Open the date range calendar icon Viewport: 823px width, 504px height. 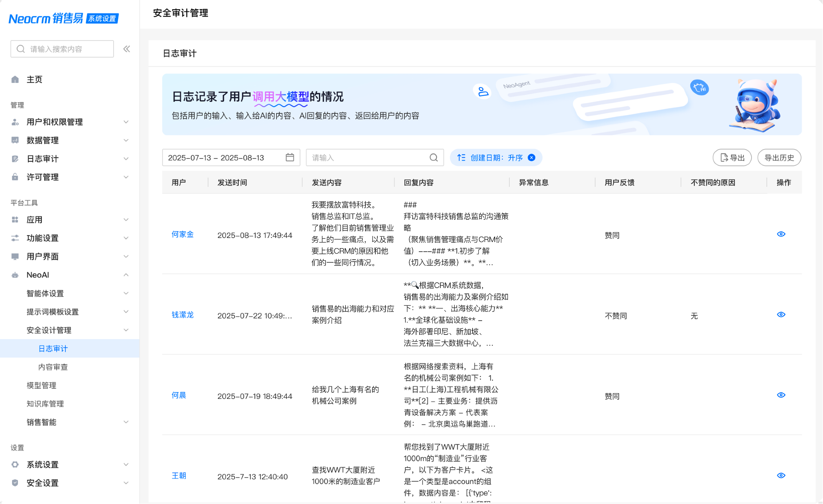290,158
